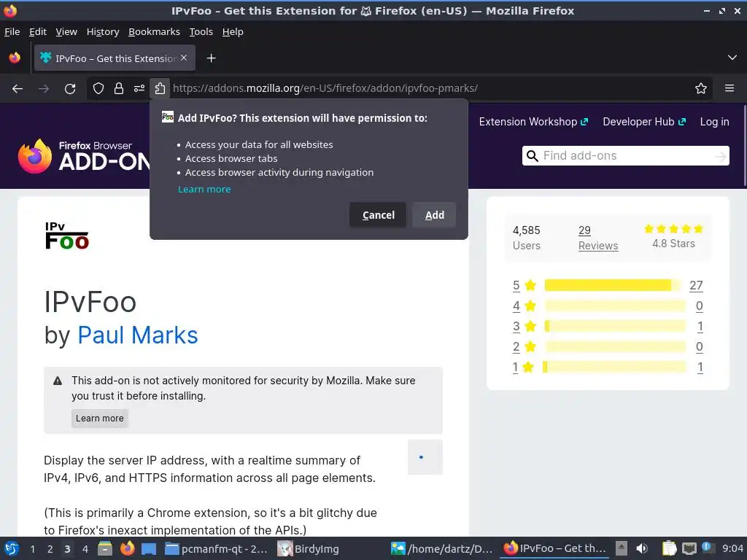Click the loading placeholder square beside description
This screenshot has width=747, height=560.
[425, 457]
